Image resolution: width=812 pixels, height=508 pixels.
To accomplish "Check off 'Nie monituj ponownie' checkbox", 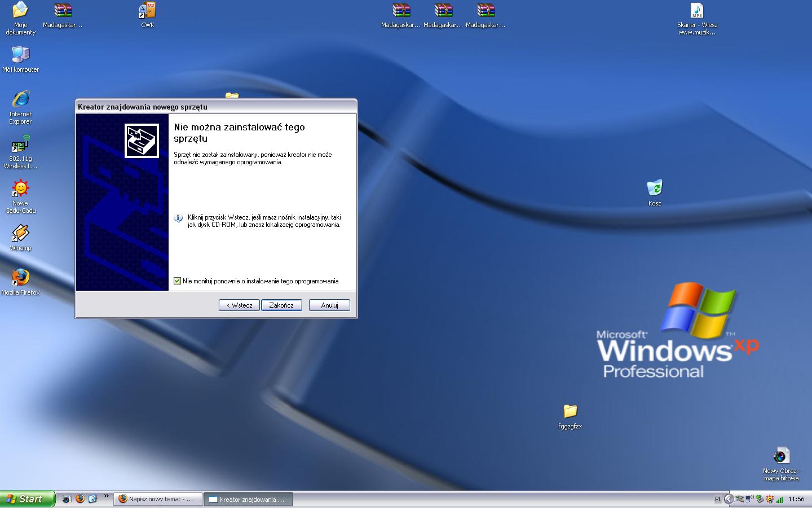I will coord(178,281).
